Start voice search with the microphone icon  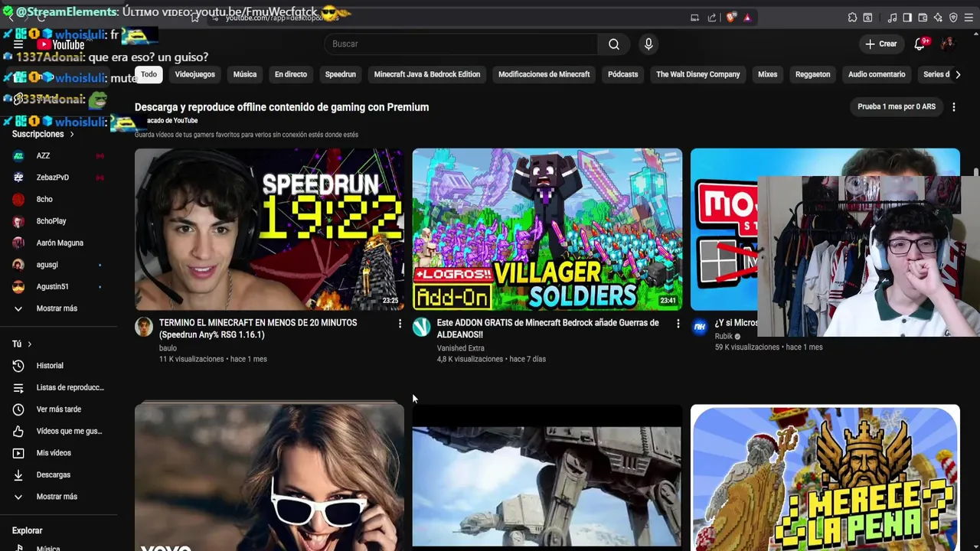click(648, 44)
